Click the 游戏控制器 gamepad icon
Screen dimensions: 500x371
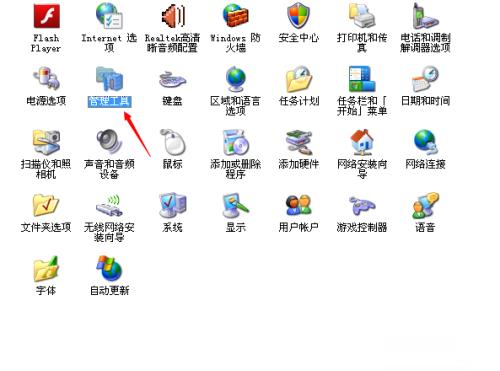[x=362, y=206]
